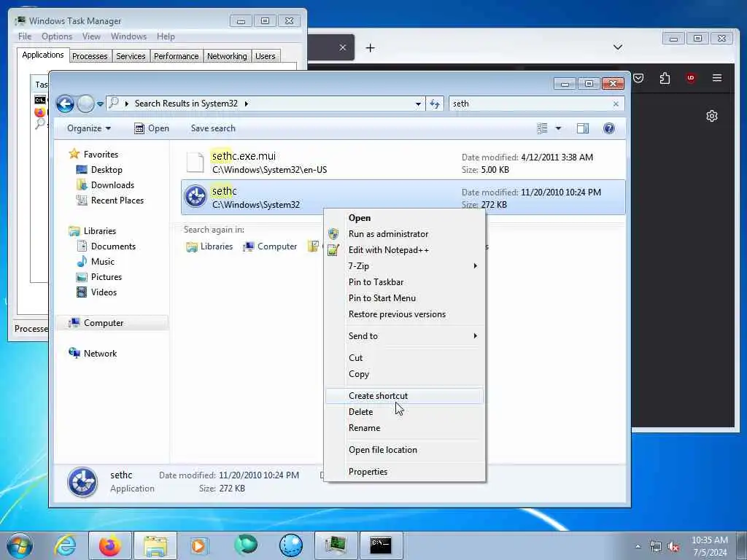The image size is (747, 560).
Task: Choose Rename from the context menu
Action: pyautogui.click(x=404, y=428)
